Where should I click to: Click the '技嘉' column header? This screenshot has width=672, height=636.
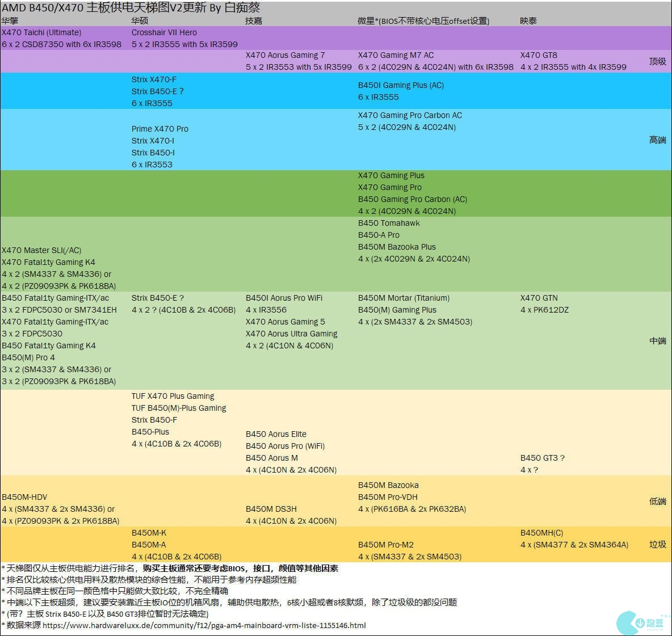(254, 21)
